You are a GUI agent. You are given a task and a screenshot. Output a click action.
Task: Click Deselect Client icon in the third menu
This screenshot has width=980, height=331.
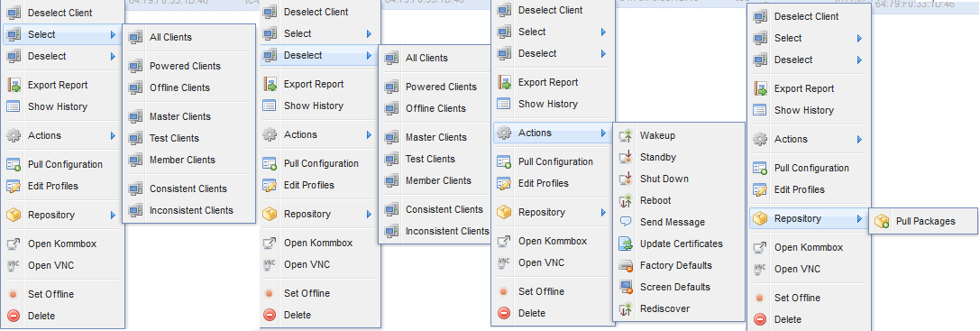(x=504, y=10)
